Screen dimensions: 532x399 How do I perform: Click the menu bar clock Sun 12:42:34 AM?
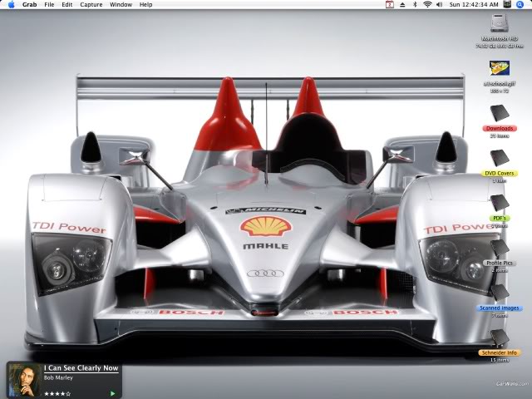[x=474, y=4]
